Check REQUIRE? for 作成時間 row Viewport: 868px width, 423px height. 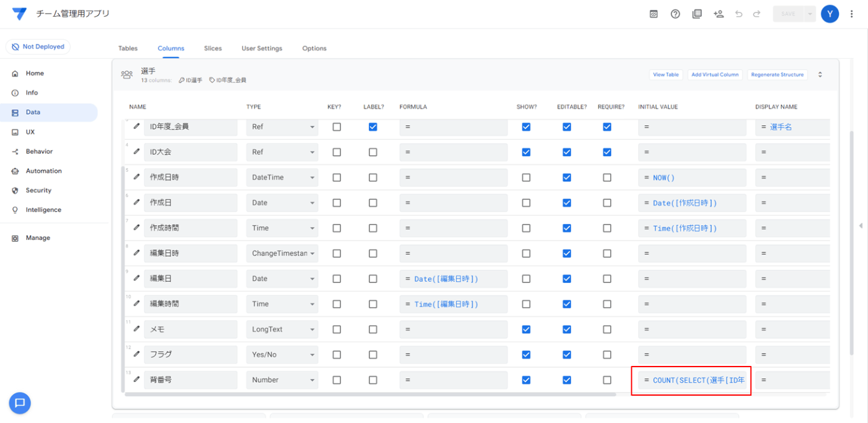click(607, 228)
